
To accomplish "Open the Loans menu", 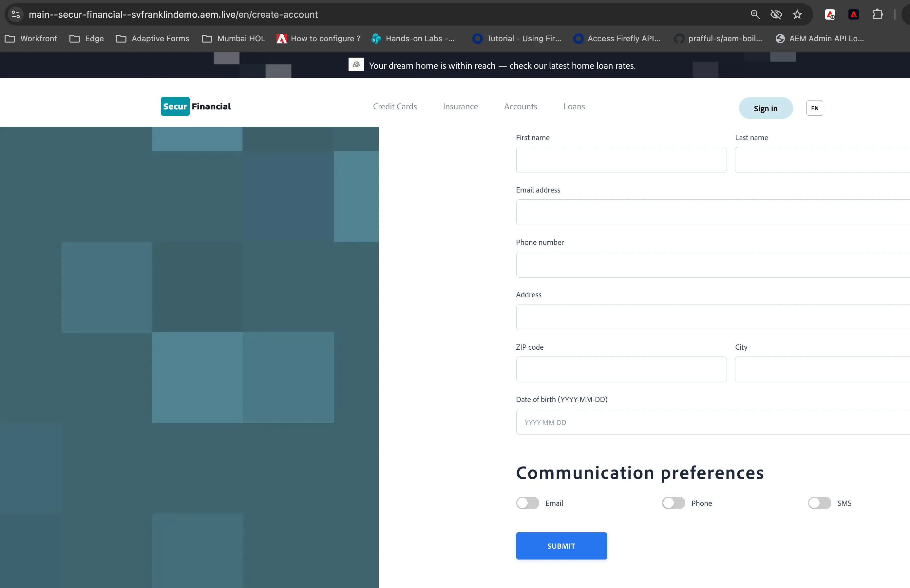I will tap(574, 106).
